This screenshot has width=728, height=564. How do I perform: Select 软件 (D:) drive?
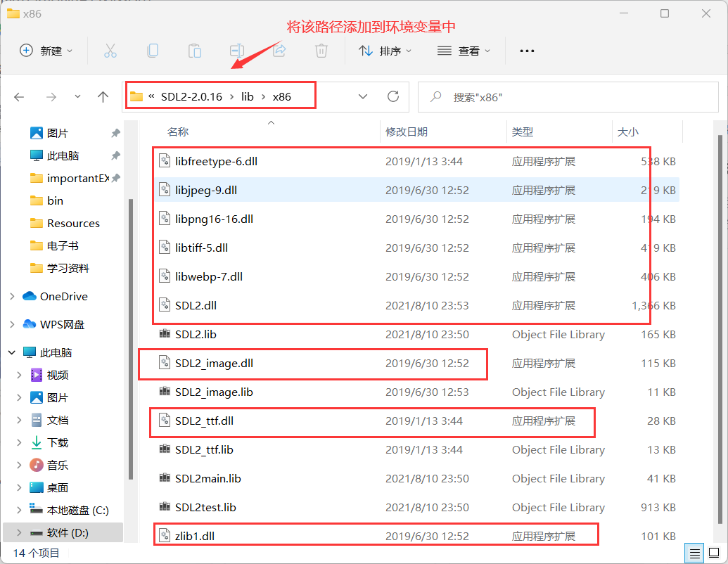click(x=63, y=532)
